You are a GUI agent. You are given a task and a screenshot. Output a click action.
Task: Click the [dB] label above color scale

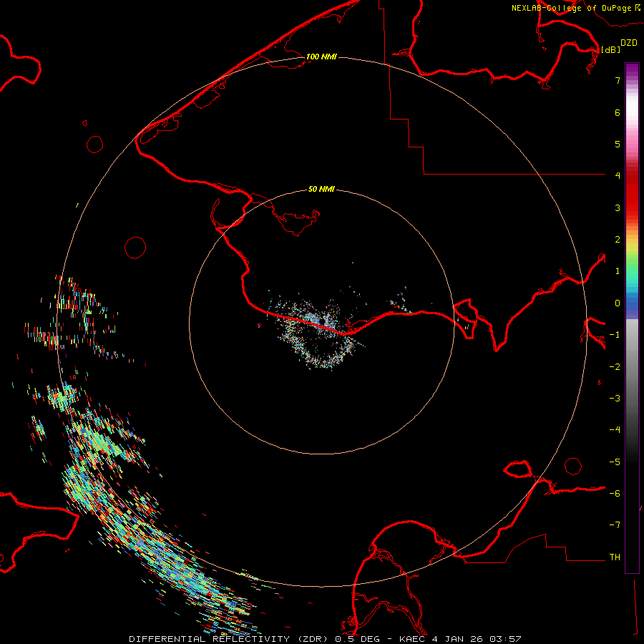coord(610,49)
